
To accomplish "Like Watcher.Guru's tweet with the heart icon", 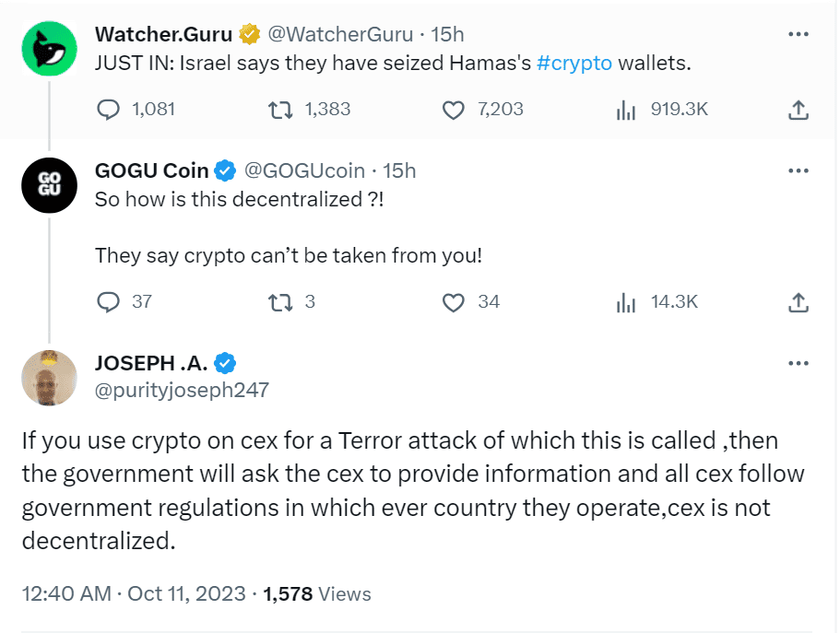I will pos(453,109).
